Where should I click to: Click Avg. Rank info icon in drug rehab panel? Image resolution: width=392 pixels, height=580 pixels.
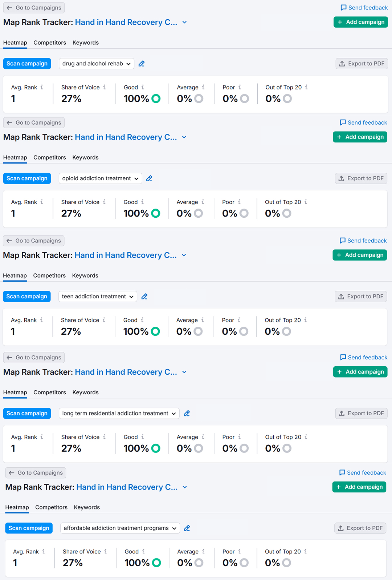pyautogui.click(x=42, y=87)
